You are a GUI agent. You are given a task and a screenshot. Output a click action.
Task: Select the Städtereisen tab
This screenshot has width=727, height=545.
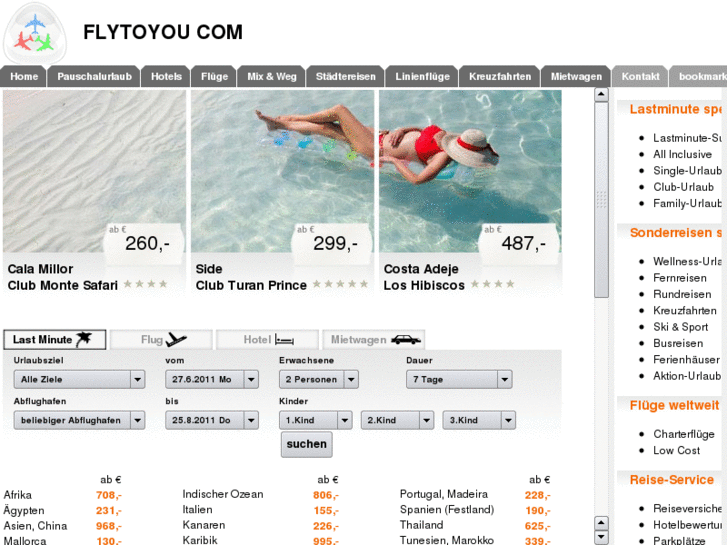(345, 77)
